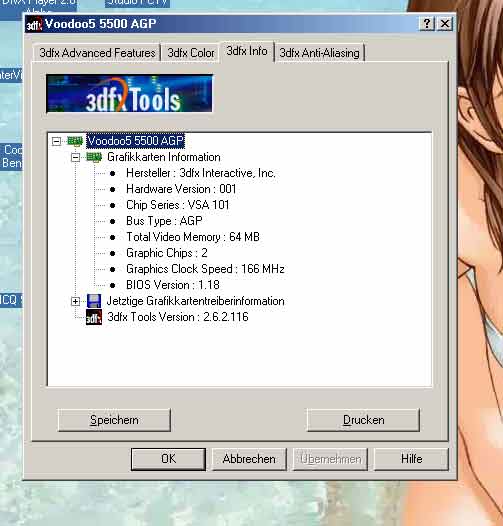Go to the 3dfx Anti-Aliasing tab
Image resolution: width=503 pixels, height=526 pixels.
pyautogui.click(x=319, y=53)
